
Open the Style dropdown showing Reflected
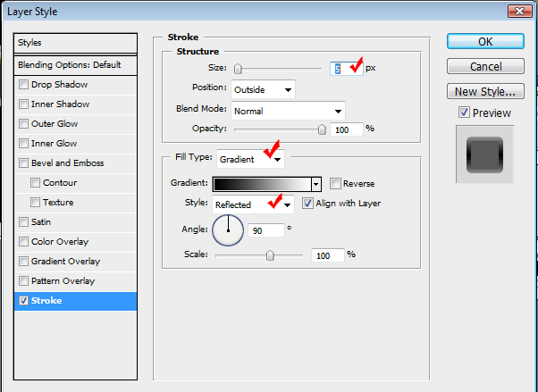[253, 204]
